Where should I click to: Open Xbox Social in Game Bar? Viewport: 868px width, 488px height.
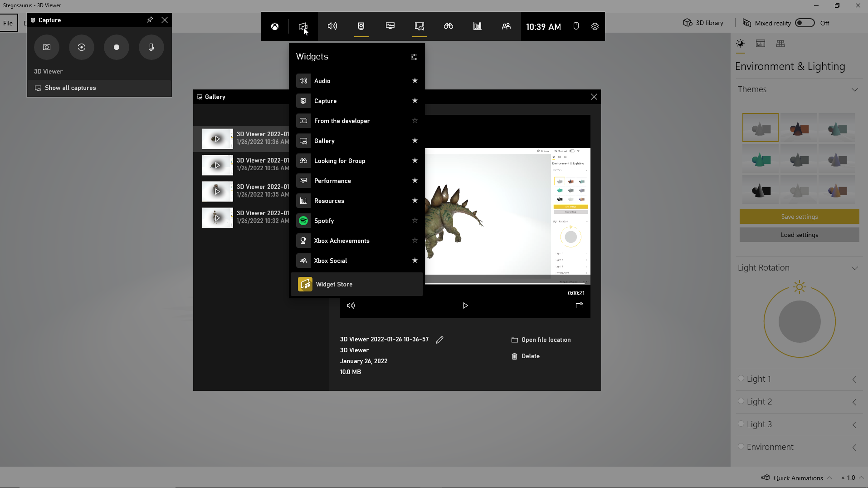[x=506, y=26]
